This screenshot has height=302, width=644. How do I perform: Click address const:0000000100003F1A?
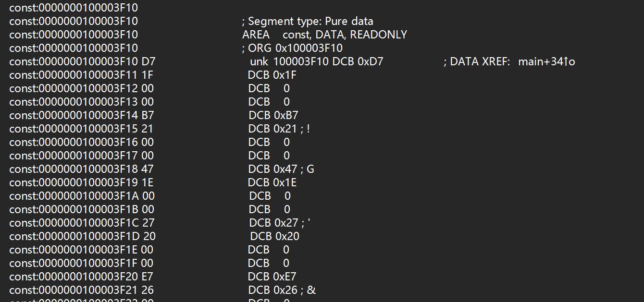(74, 196)
